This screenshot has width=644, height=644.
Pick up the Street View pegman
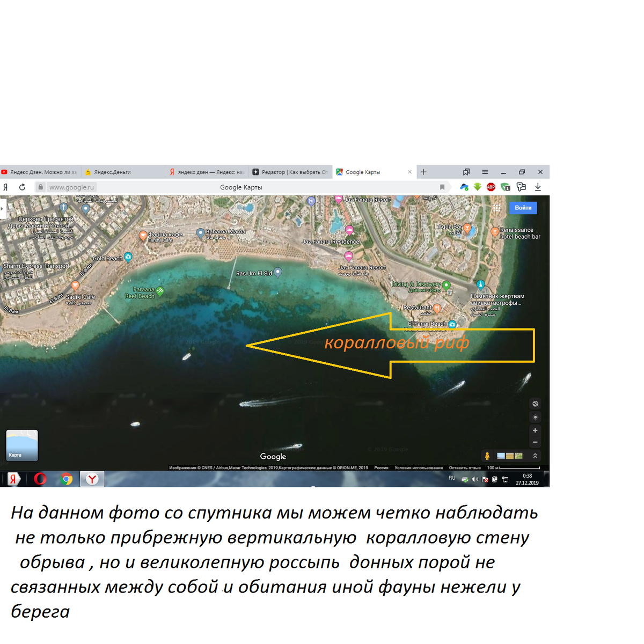(487, 456)
